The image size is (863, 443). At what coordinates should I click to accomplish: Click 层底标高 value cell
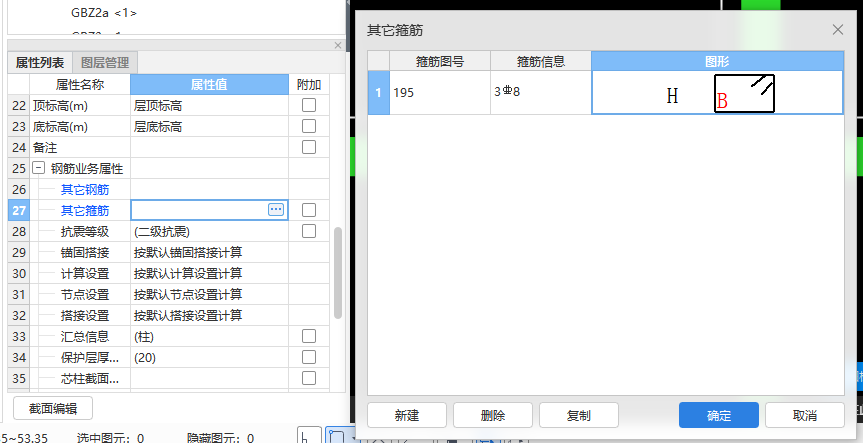(x=209, y=127)
